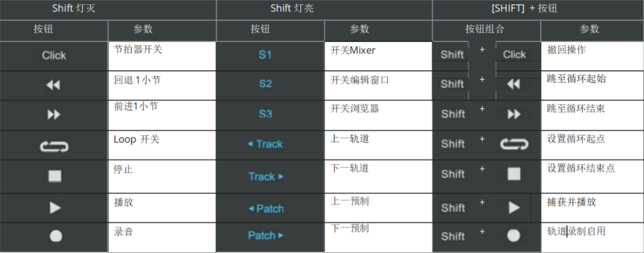Click the Click metronome button in first column
The image size is (644, 253).
54,56
